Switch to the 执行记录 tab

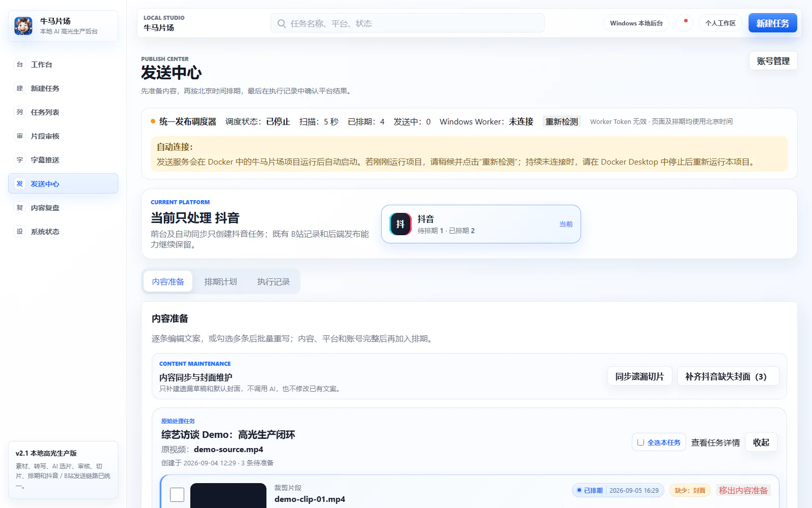click(x=274, y=281)
